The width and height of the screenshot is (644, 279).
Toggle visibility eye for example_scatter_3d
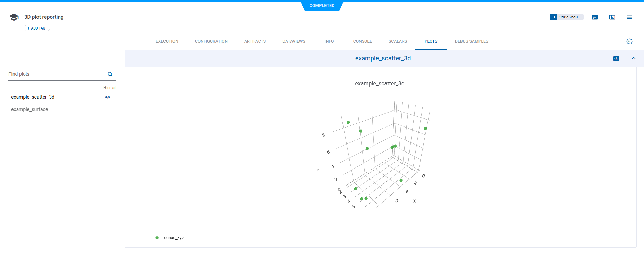[x=108, y=97]
